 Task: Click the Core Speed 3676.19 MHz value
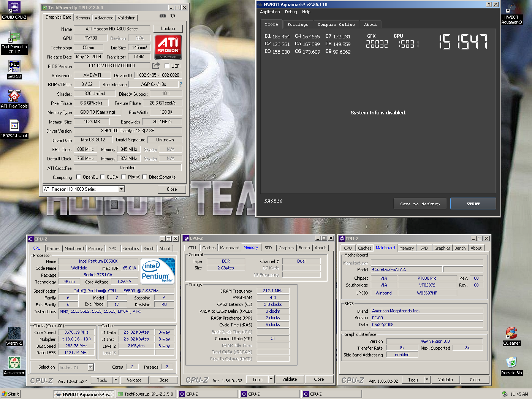tap(76, 332)
